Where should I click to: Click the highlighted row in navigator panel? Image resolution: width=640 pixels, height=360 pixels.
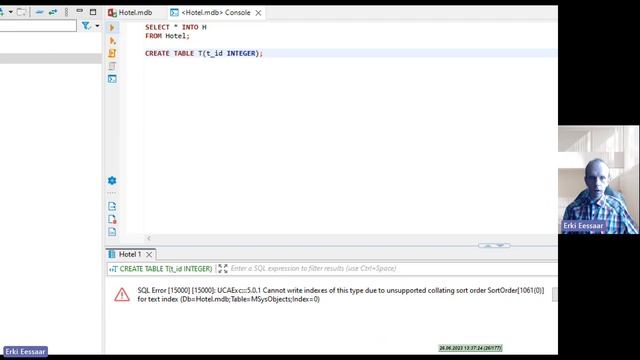[x=51, y=59]
